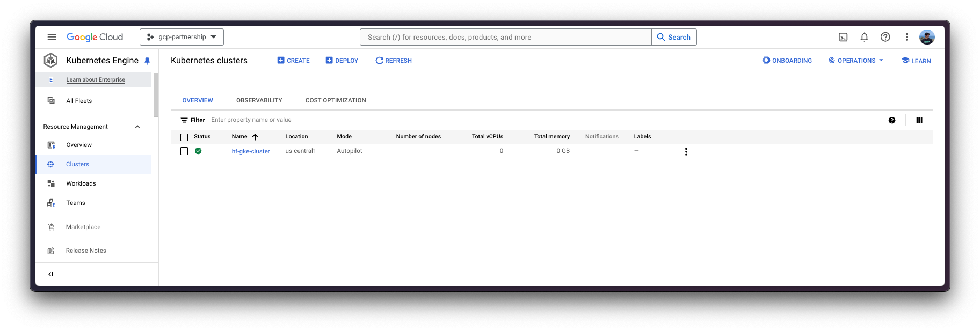Open the help question mark menu
Screen dimensions: 980x331
(885, 37)
